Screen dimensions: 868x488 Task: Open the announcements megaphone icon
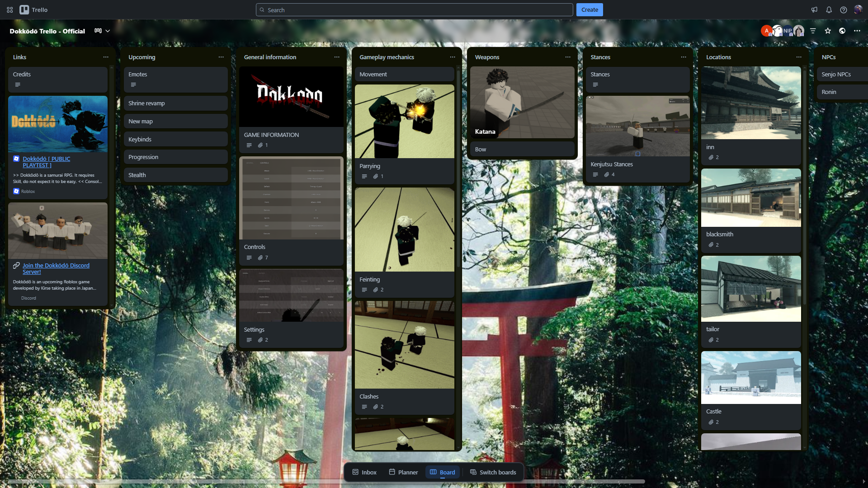[x=814, y=9]
